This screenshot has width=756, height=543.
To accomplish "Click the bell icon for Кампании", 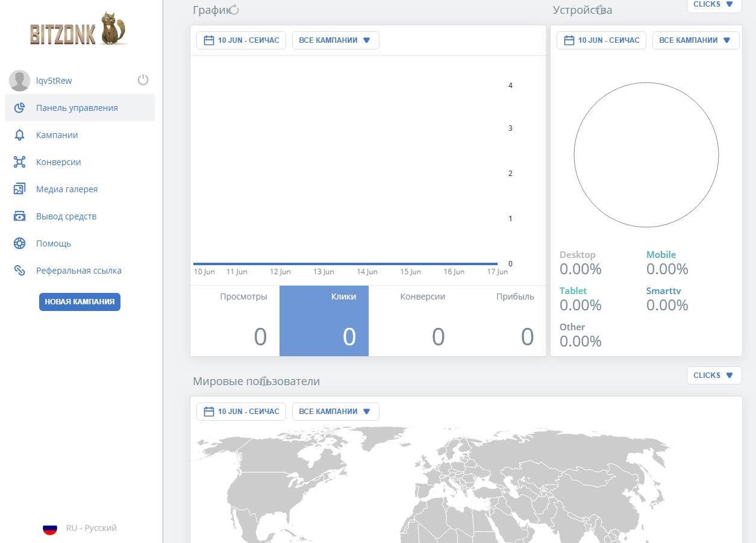I will pyautogui.click(x=19, y=135).
